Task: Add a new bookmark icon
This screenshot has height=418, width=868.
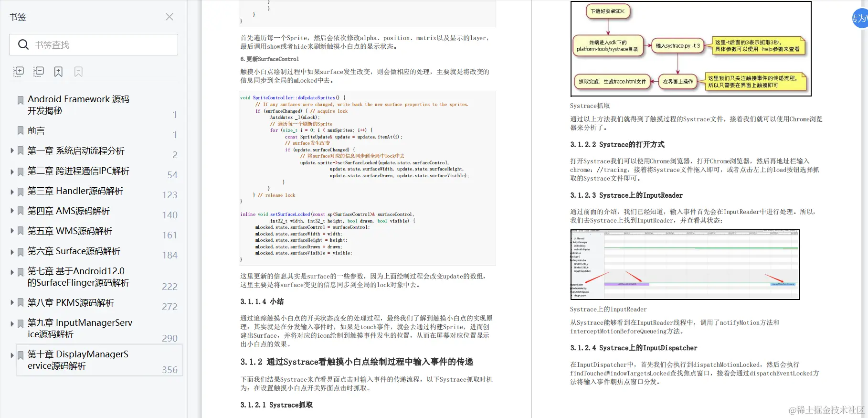Action: (x=58, y=72)
